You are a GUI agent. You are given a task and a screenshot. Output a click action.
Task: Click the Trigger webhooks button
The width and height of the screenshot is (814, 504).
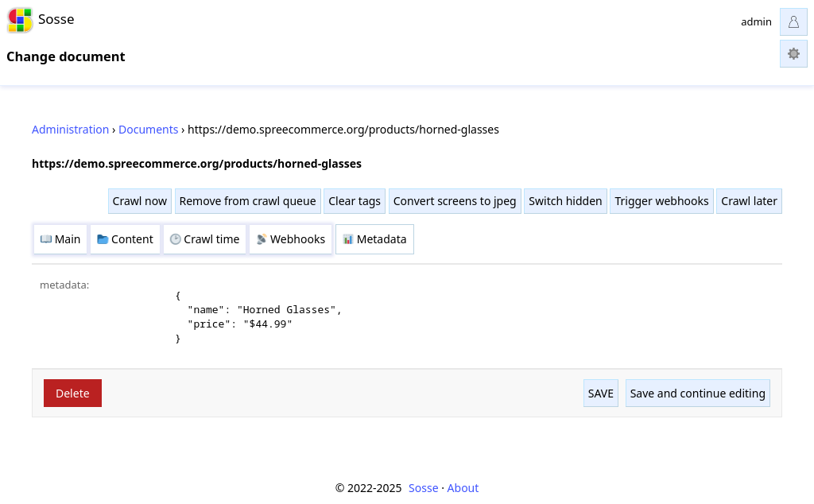coord(662,201)
